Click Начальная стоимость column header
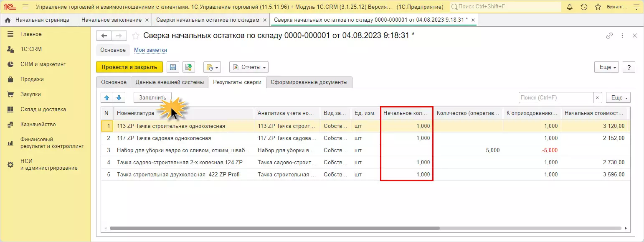Image resolution: width=644 pixels, height=242 pixels. 595,113
